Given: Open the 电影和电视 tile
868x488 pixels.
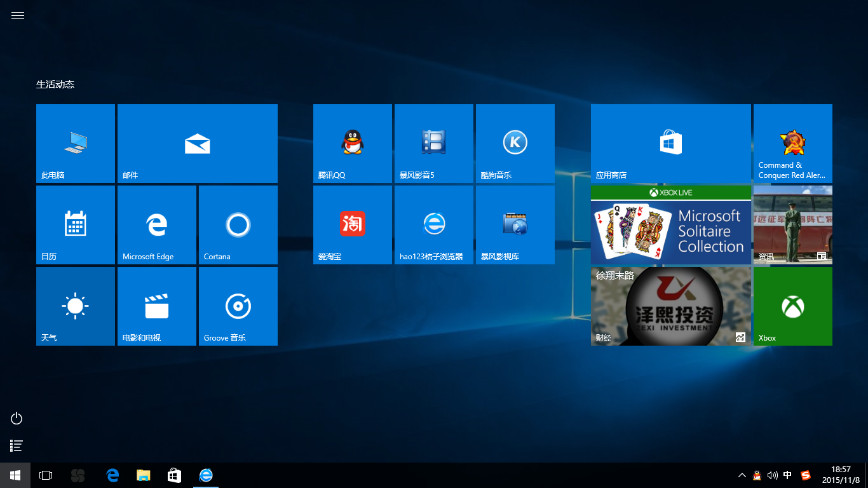Looking at the screenshot, I should pos(157,306).
